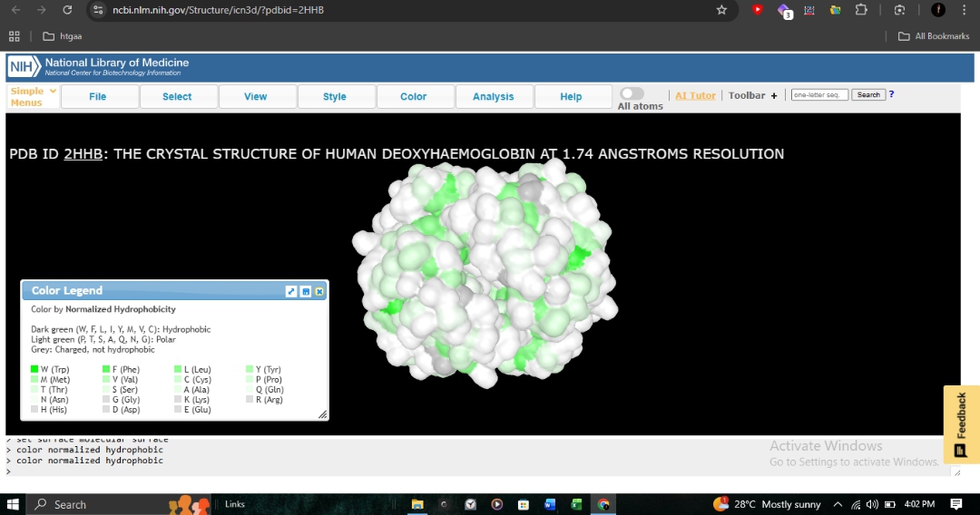
Task: Click the Search button next to sequence field
Action: tap(868, 95)
